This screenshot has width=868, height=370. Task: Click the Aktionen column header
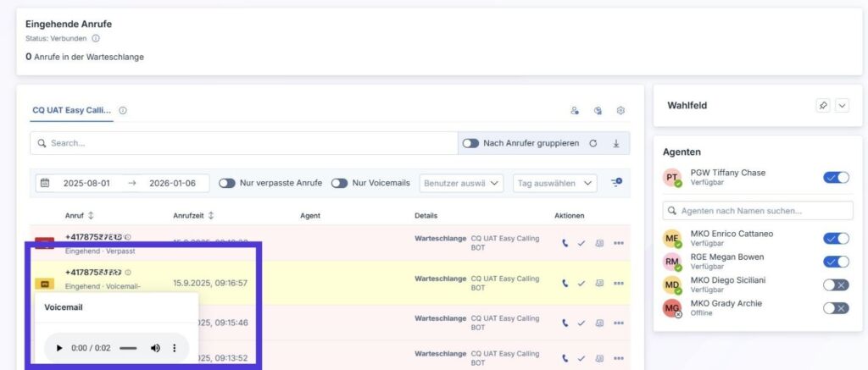pyautogui.click(x=569, y=216)
